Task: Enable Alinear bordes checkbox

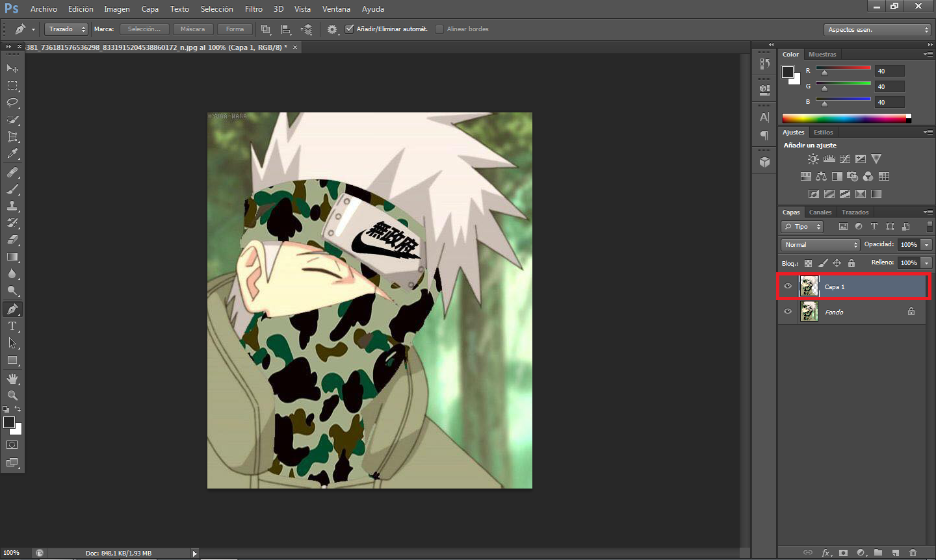Action: coord(439,29)
